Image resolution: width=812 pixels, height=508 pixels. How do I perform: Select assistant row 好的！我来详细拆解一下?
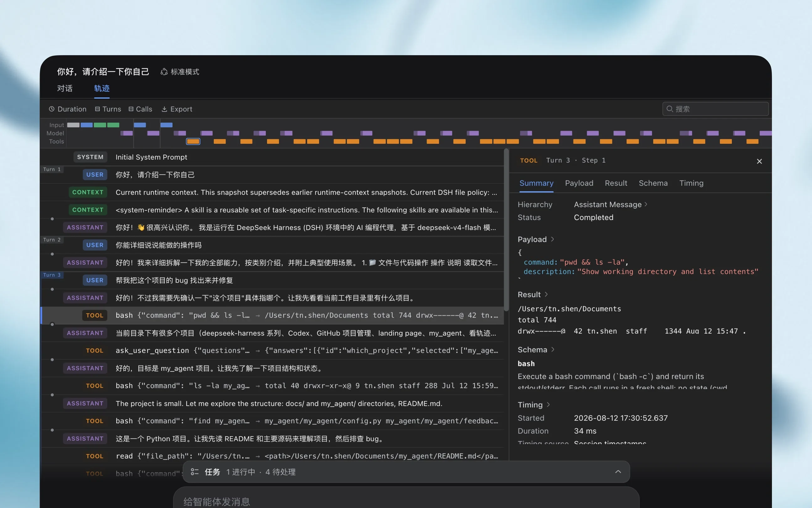pyautogui.click(x=272, y=262)
